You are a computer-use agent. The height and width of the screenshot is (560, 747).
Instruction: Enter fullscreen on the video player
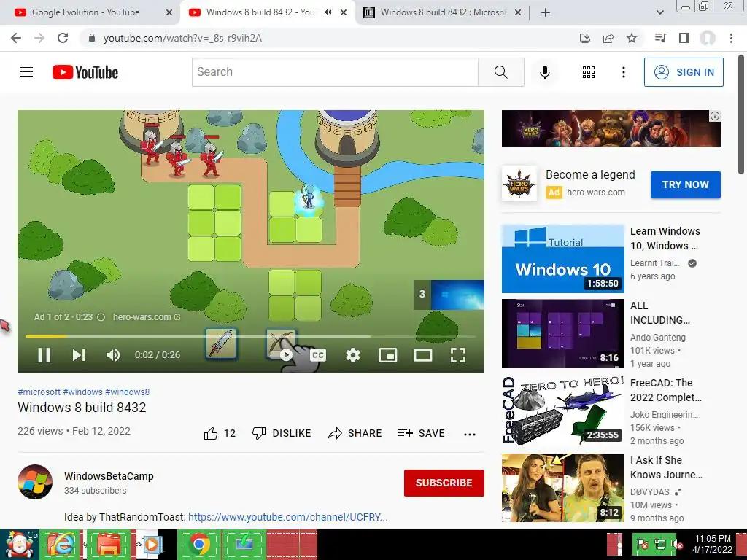pyautogui.click(x=458, y=355)
